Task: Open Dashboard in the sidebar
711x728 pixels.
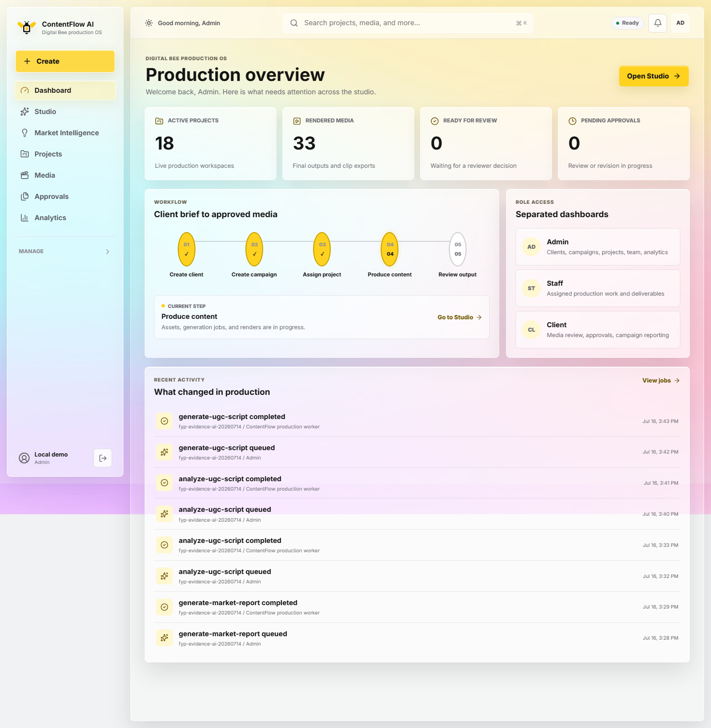Action: (x=65, y=90)
